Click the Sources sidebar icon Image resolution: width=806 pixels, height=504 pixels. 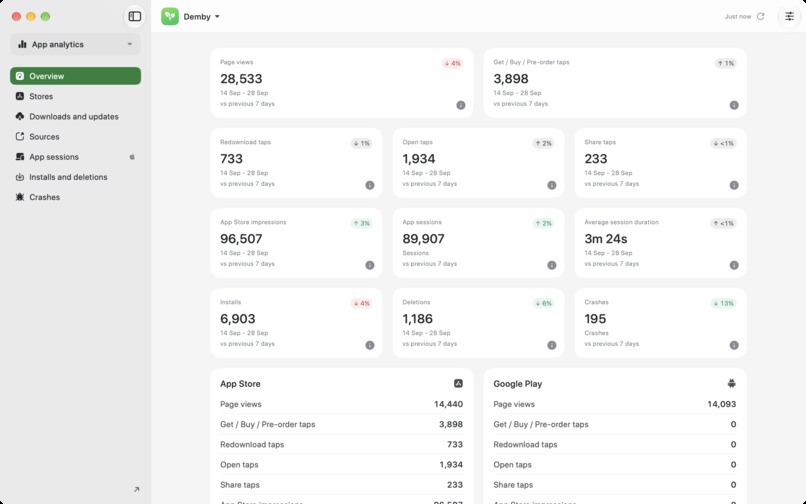(x=20, y=136)
